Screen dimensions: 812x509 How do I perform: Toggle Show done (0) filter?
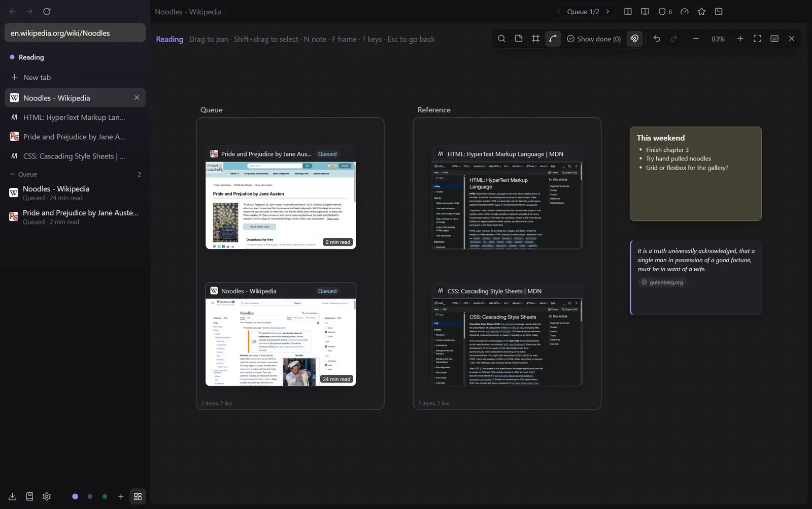click(x=594, y=39)
